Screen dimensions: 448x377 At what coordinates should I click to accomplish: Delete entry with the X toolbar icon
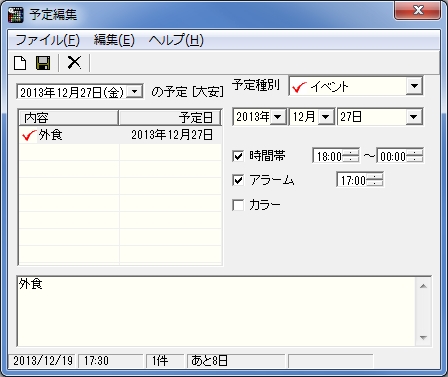[74, 62]
